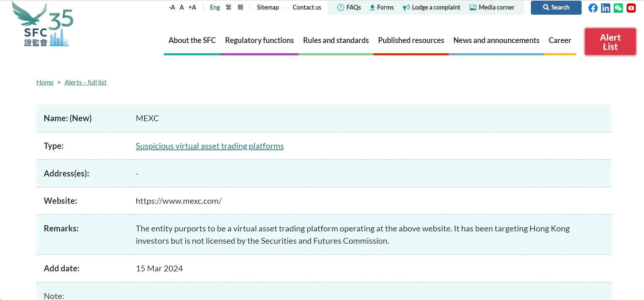Click the website text https://www.mexc.com/
The width and height of the screenshot is (644, 300).
tap(179, 201)
